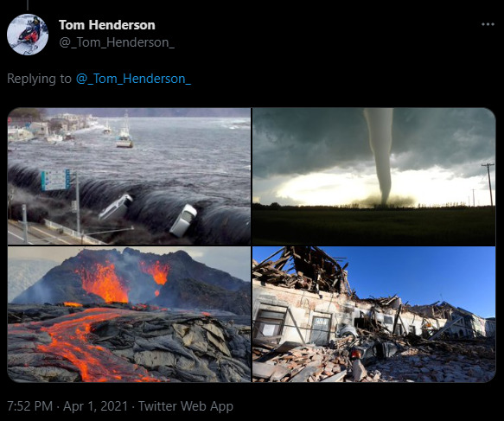Open the tsunami wave photo
The height and width of the screenshot is (421, 504).
tap(129, 176)
